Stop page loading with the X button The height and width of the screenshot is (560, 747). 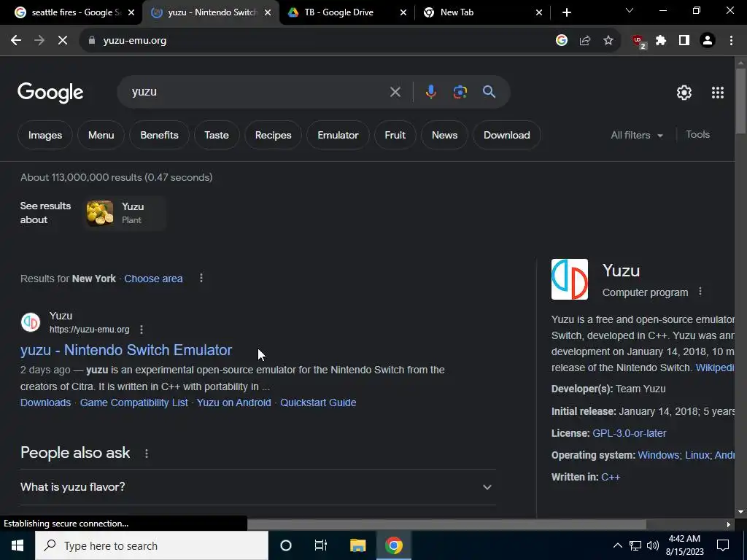click(63, 41)
